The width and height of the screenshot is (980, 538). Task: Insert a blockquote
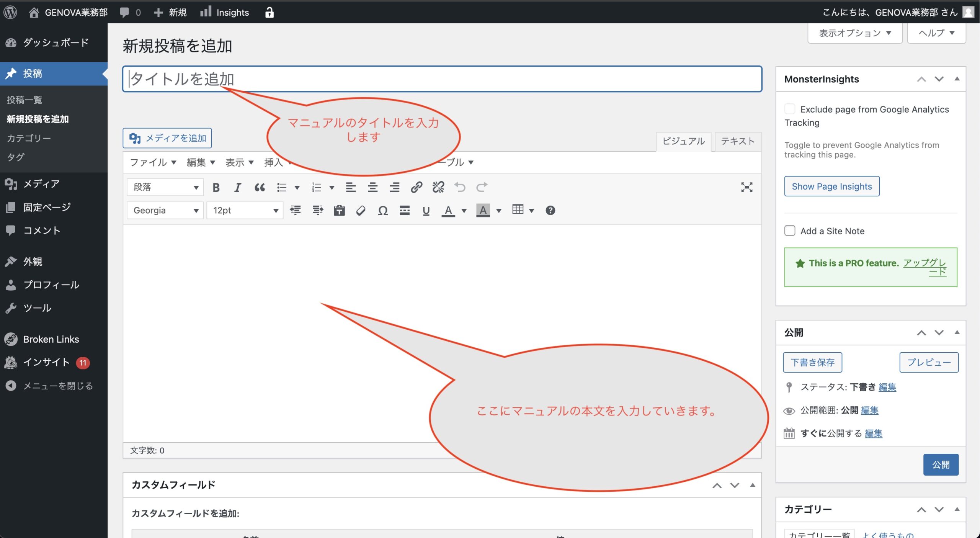pyautogui.click(x=260, y=187)
